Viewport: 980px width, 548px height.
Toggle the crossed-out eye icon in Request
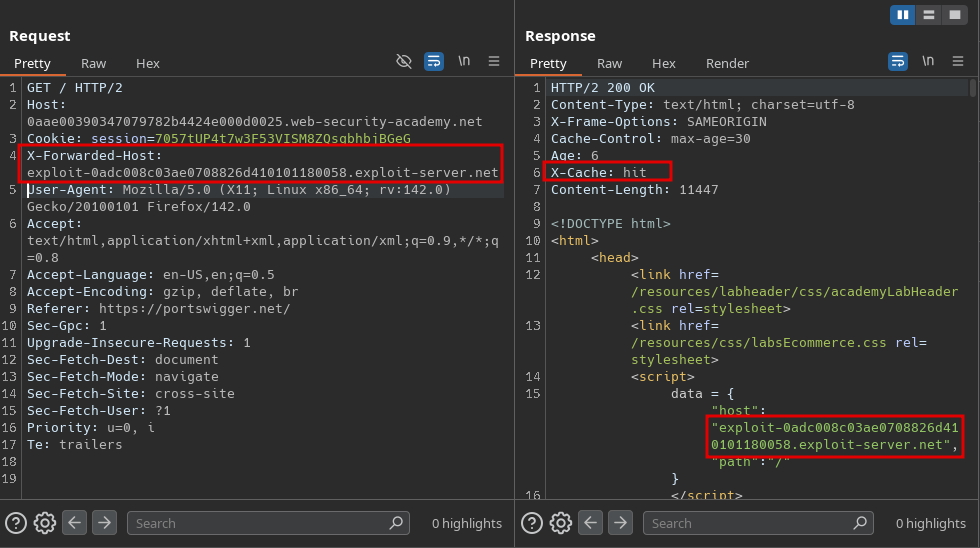tap(404, 61)
